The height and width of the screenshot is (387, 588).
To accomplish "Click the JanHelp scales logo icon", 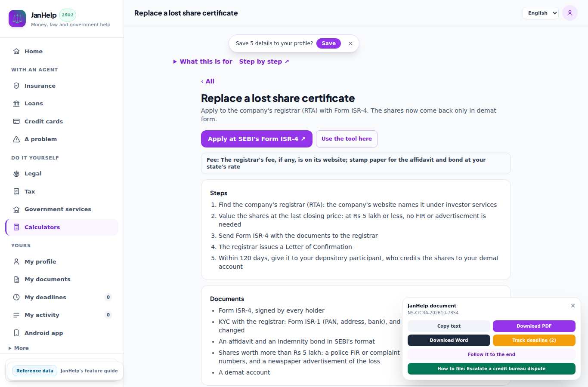I will click(17, 18).
